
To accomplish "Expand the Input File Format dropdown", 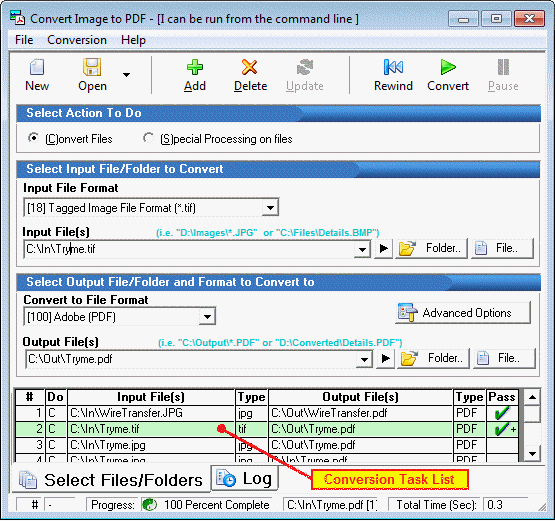I will point(270,208).
